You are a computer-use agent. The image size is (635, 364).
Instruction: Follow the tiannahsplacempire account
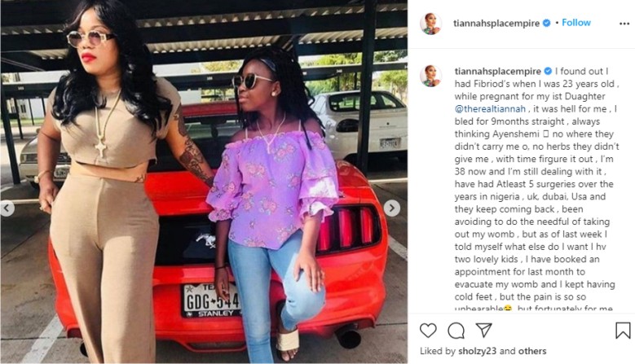coord(575,23)
